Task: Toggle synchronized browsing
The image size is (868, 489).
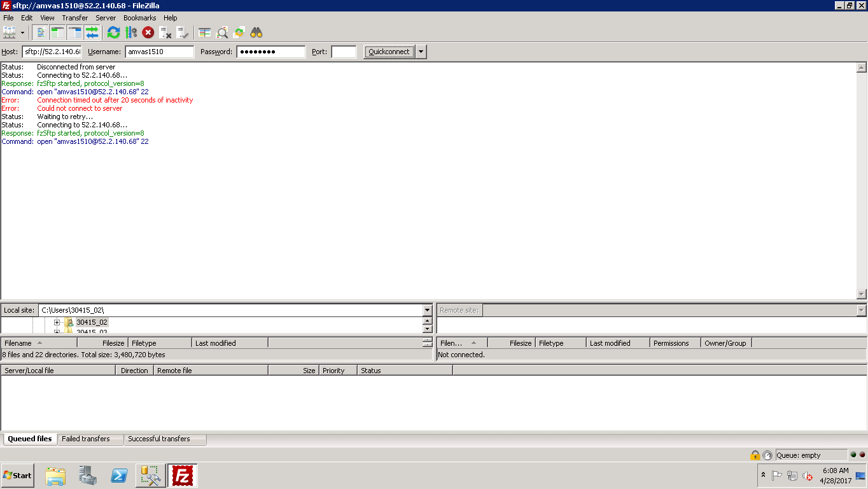Action: click(x=239, y=32)
